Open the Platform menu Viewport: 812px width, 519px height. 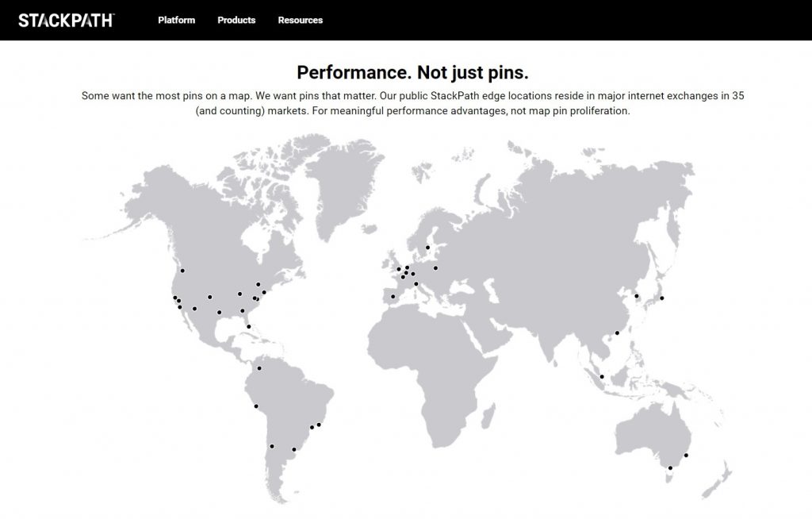pyautogui.click(x=177, y=20)
